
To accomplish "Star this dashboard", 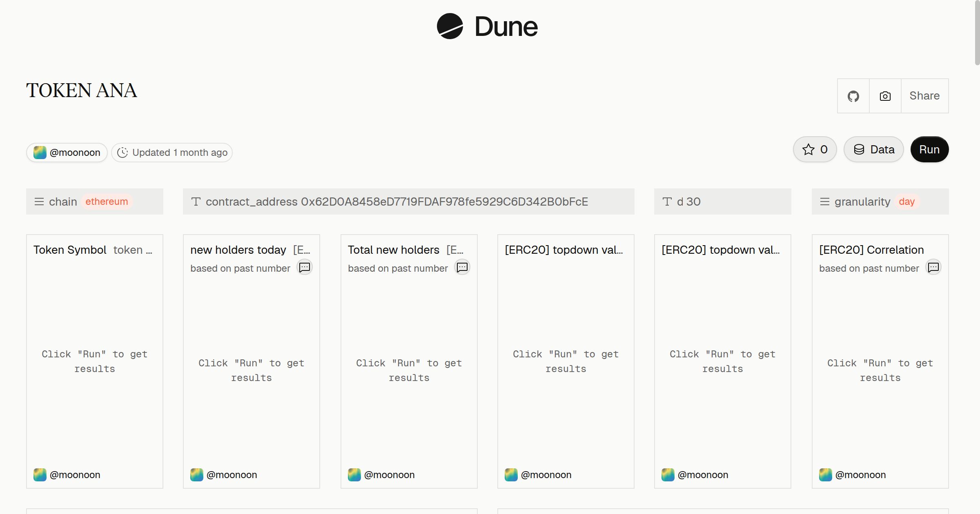I will pyautogui.click(x=815, y=149).
